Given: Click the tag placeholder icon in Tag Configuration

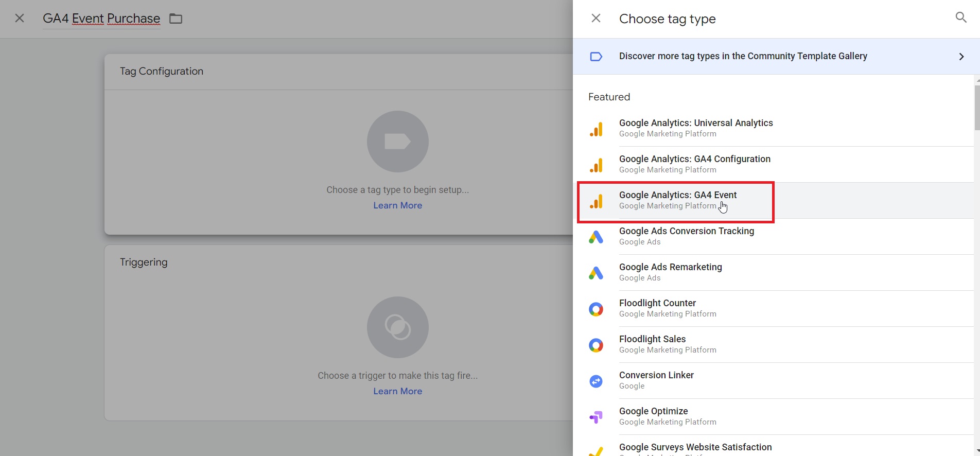Looking at the screenshot, I should pos(398,142).
